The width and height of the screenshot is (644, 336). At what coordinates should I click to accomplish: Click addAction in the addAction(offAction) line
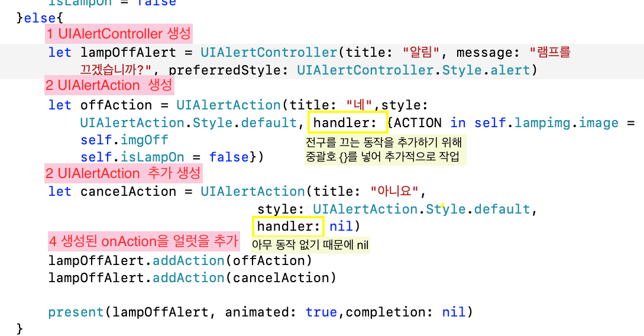click(189, 261)
